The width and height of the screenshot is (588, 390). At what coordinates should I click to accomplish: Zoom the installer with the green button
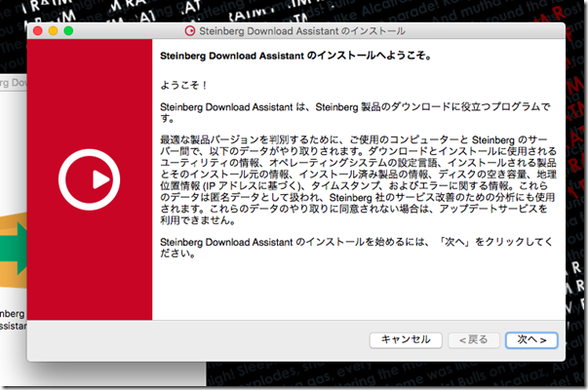pyautogui.click(x=68, y=31)
